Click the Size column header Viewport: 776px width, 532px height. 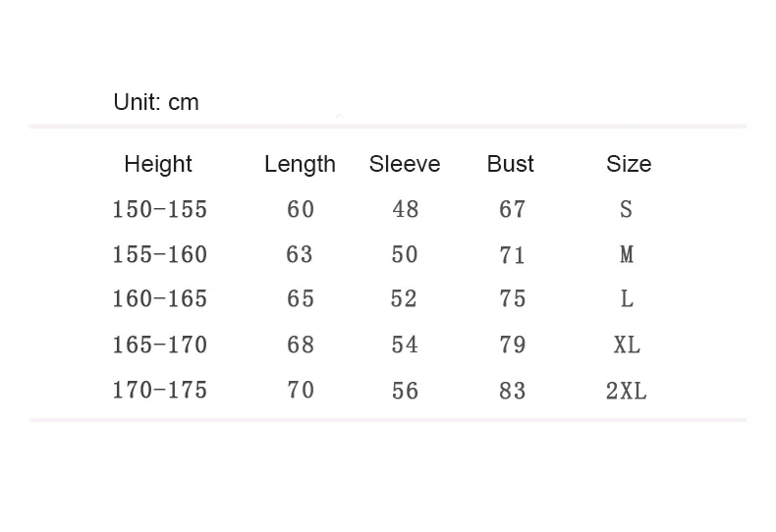[629, 164]
